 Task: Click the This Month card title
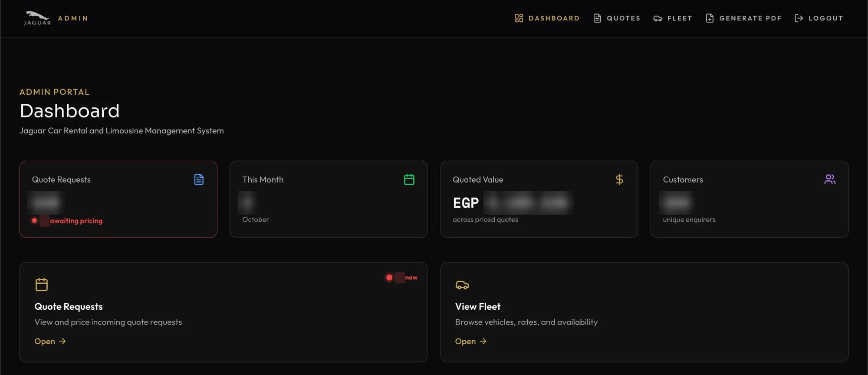(x=263, y=180)
